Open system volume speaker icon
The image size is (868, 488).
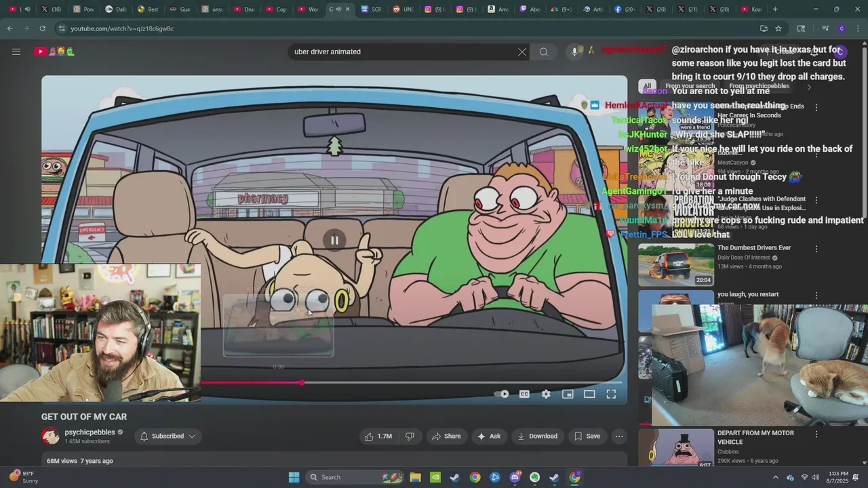pos(815,477)
